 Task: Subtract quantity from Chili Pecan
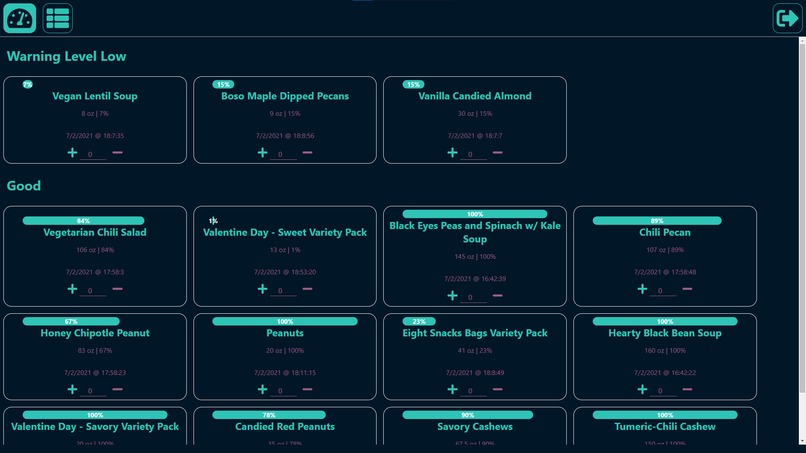click(687, 289)
